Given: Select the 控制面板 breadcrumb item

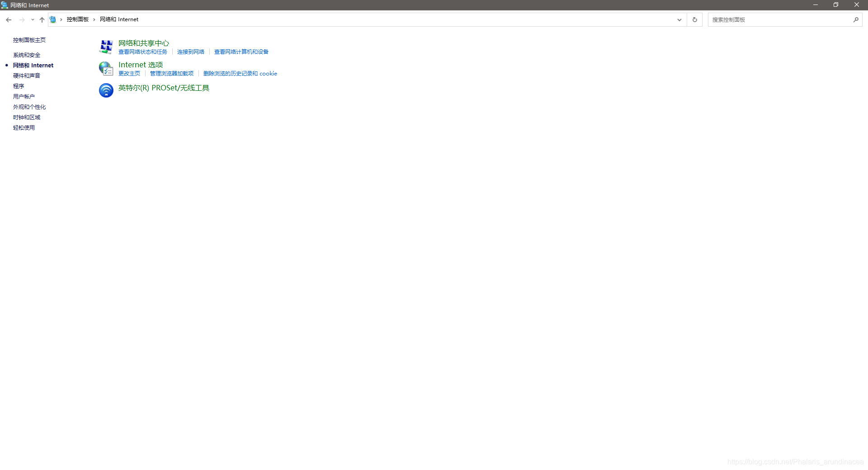Looking at the screenshot, I should 78,19.
